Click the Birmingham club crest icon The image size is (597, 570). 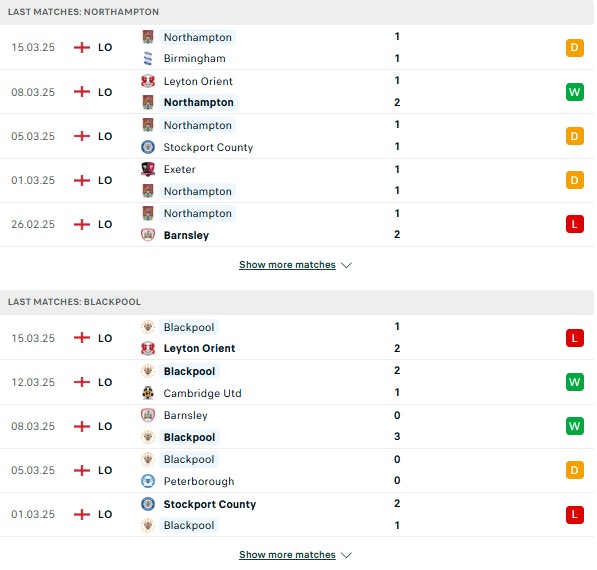(x=148, y=59)
